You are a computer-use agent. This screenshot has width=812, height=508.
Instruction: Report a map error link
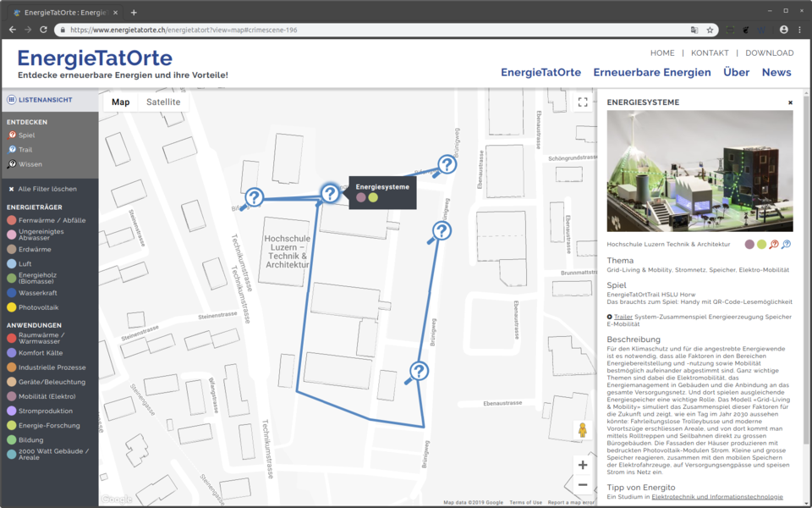571,502
